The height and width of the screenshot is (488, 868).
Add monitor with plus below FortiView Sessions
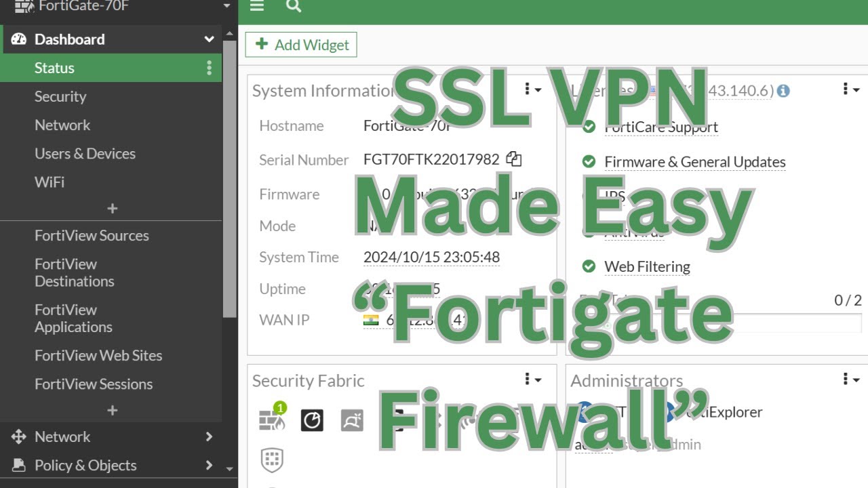pos(113,411)
